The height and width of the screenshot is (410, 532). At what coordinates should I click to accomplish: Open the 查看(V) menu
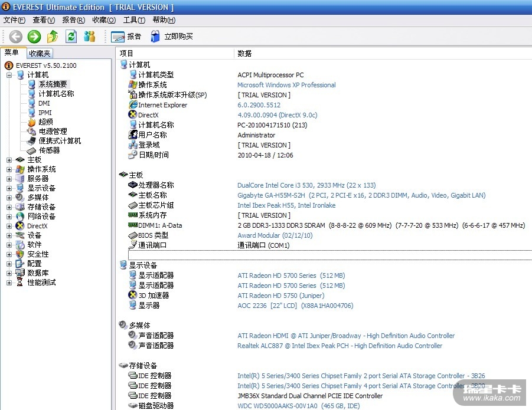tap(44, 20)
